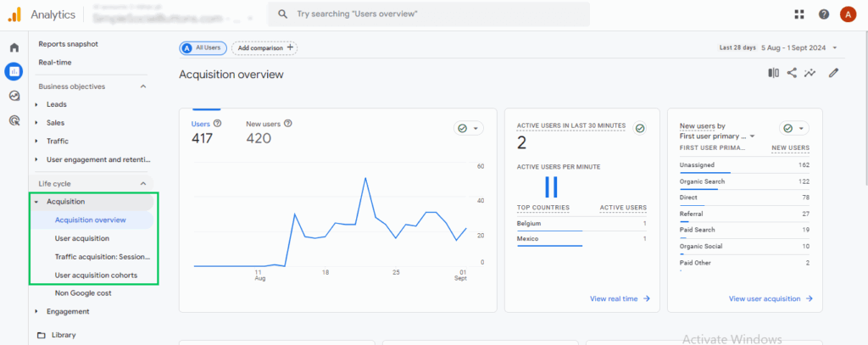This screenshot has width=868, height=345.
Task: Click the 'A' badge on All Users chip
Action: (187, 48)
